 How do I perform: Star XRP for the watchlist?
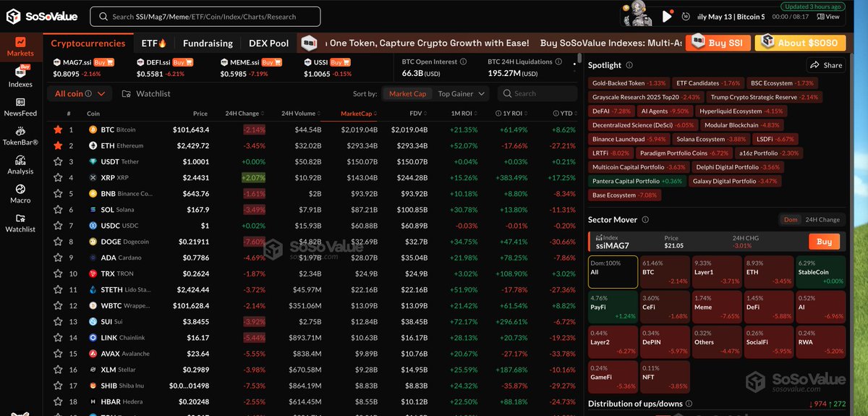58,177
